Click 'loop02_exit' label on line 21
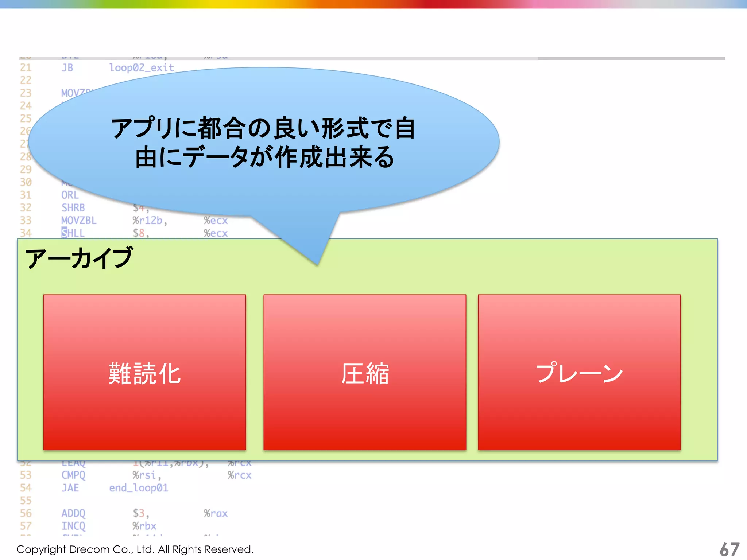The height and width of the screenshot is (560, 747). pyautogui.click(x=142, y=68)
